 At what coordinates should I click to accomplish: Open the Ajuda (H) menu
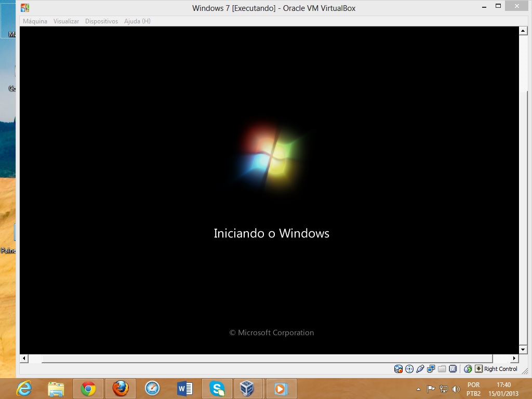pos(137,21)
